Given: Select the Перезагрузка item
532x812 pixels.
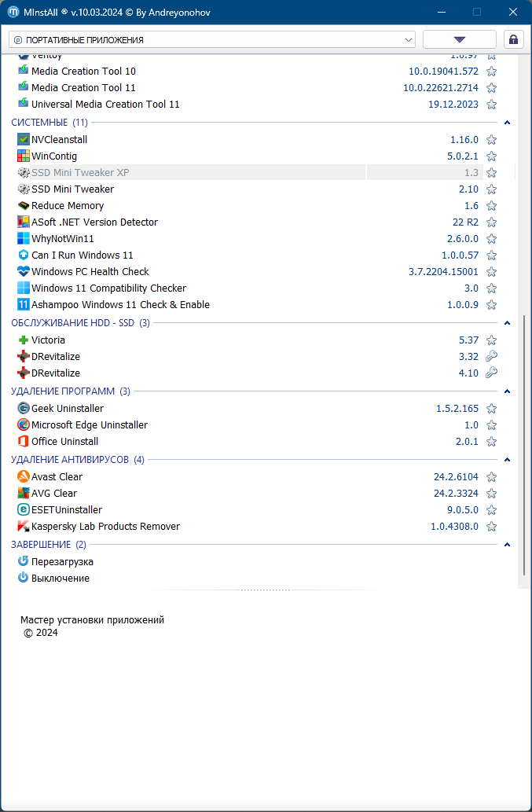Looking at the screenshot, I should [x=62, y=562].
